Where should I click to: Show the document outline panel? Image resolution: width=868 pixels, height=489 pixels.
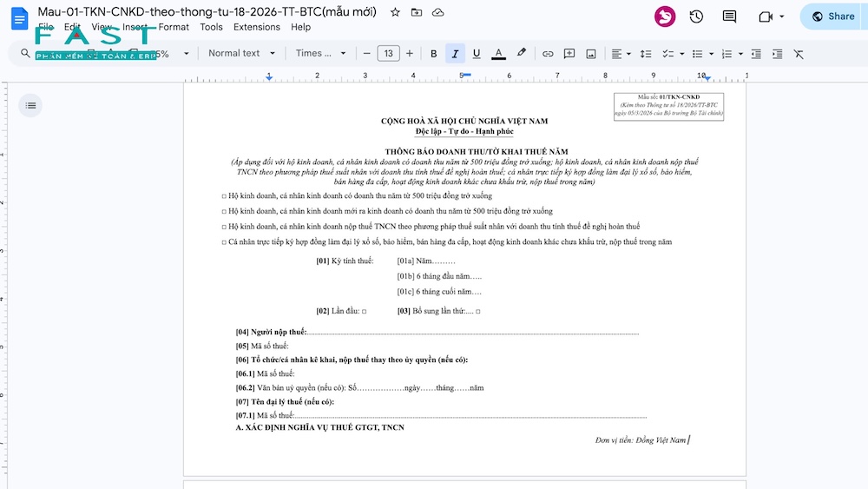[30, 105]
